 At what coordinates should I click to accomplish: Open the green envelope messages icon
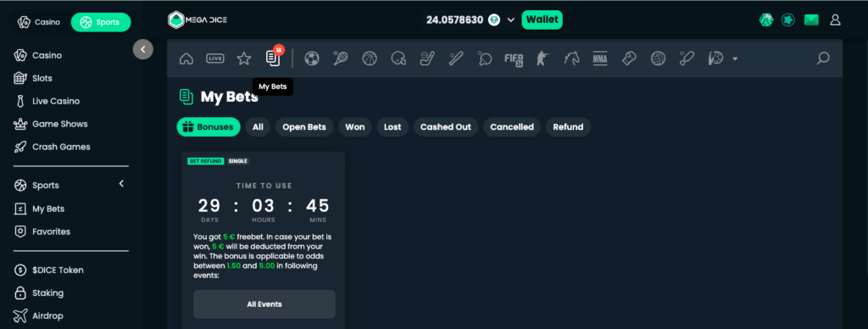tap(811, 20)
